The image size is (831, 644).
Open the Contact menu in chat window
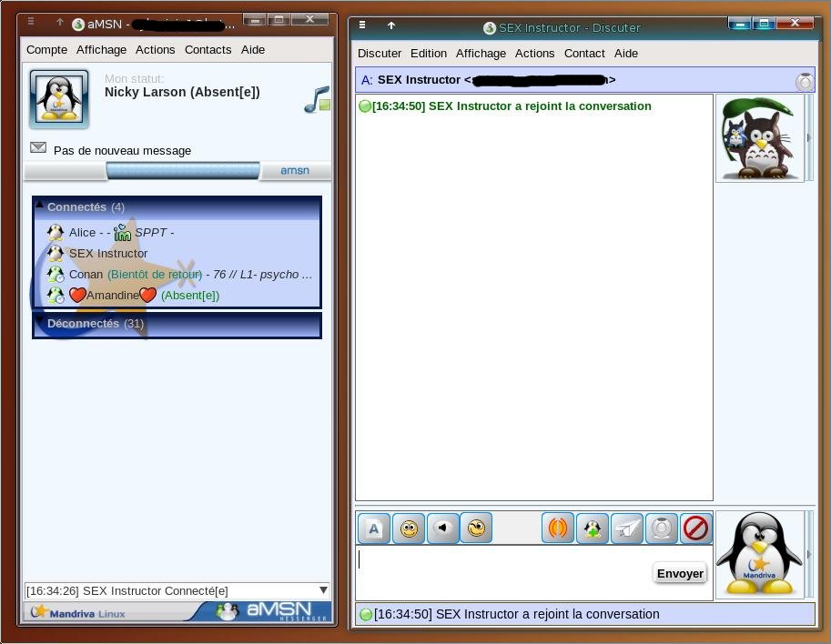(584, 54)
